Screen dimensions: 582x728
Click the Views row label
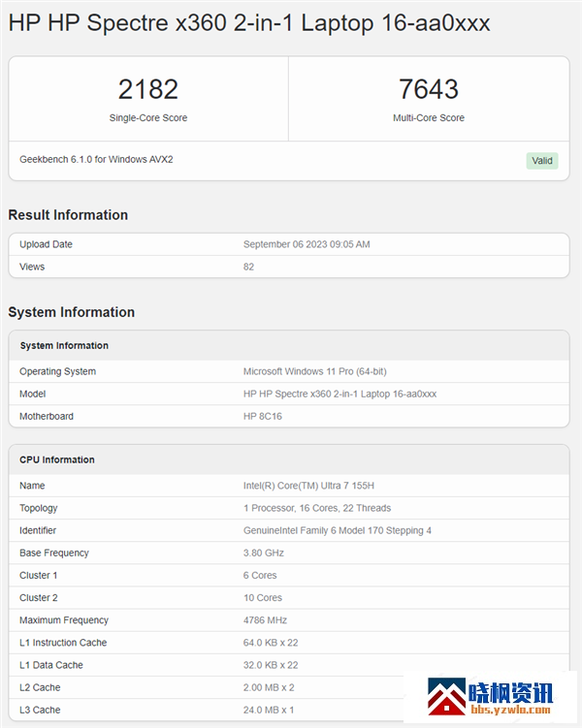point(32,267)
